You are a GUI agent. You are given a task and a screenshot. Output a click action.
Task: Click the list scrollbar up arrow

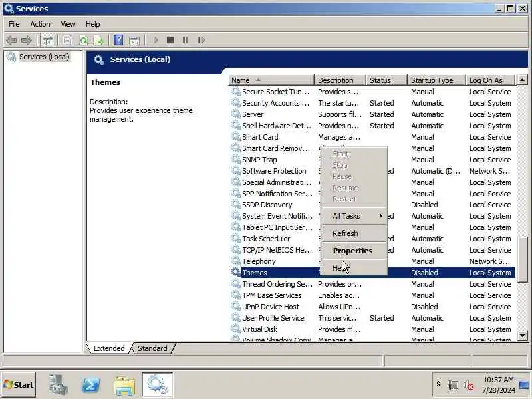click(522, 80)
